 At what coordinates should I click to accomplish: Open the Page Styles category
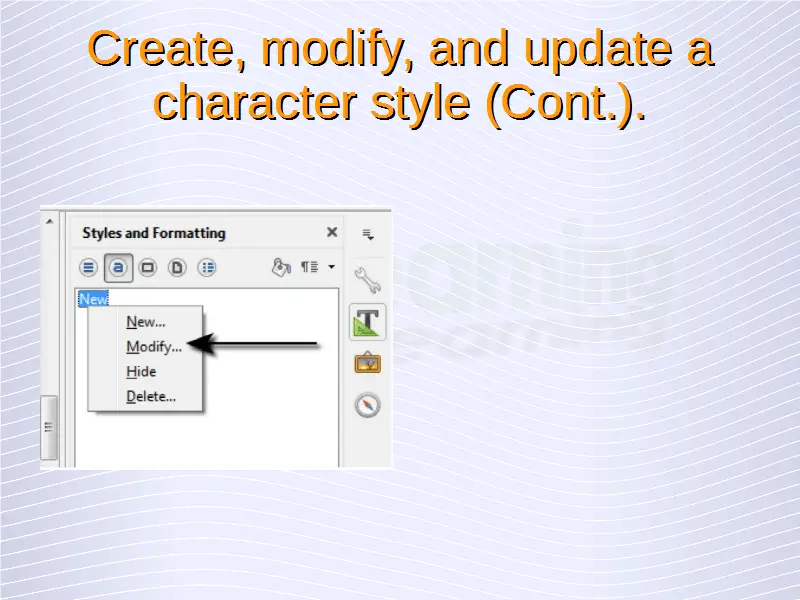177,267
